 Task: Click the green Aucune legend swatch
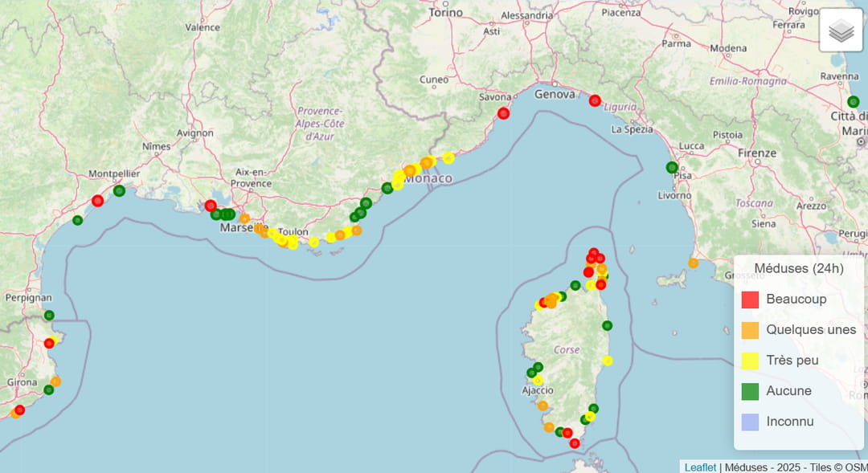click(x=750, y=391)
